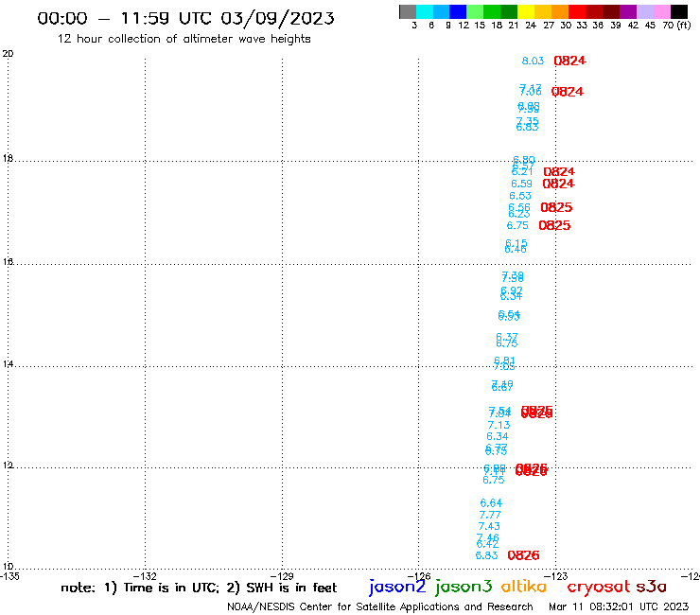The height and width of the screenshot is (615, 700).
Task: Select the -123 longitude axis label
Action: pos(555,576)
